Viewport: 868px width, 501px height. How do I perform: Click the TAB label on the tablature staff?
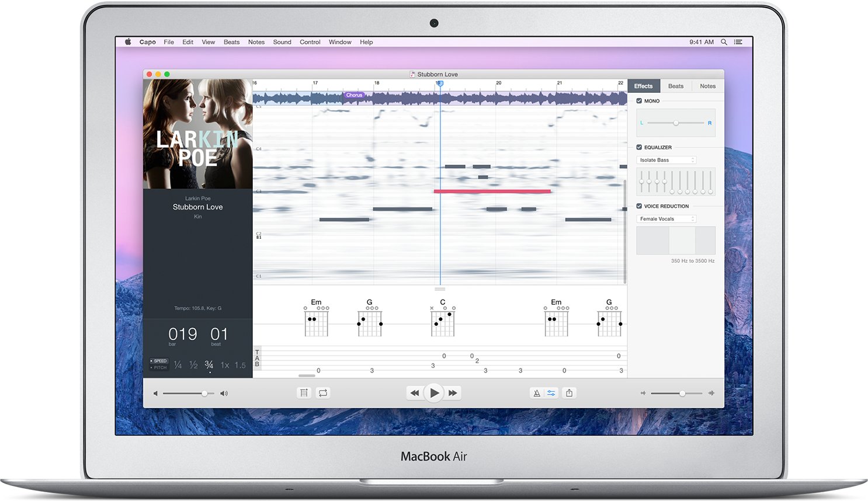pos(257,359)
